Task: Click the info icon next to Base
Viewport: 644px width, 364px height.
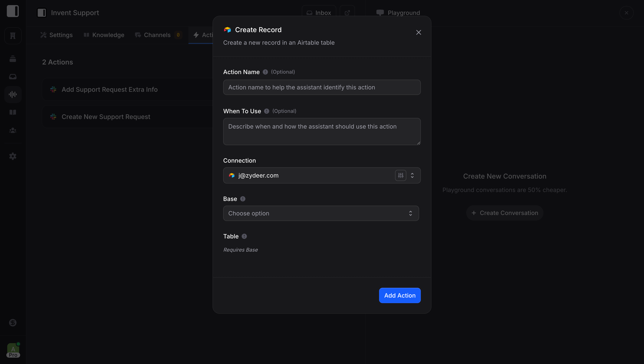Action: coord(243,199)
